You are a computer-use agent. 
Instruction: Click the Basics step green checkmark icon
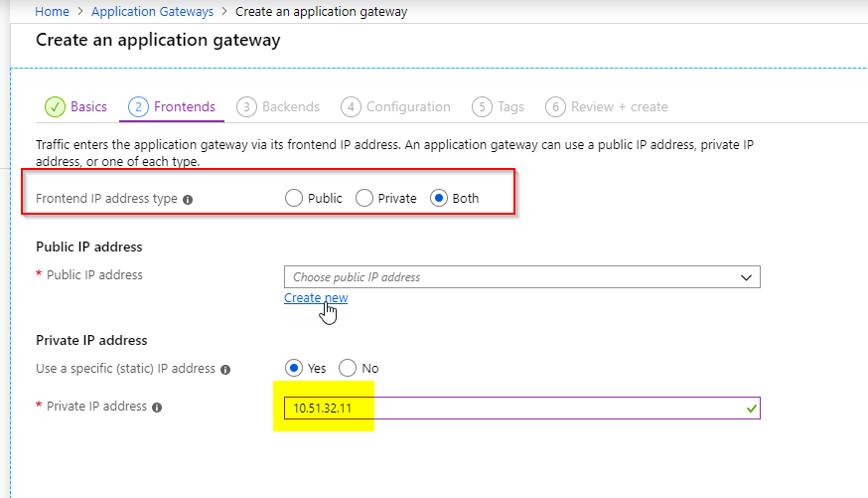[x=56, y=106]
